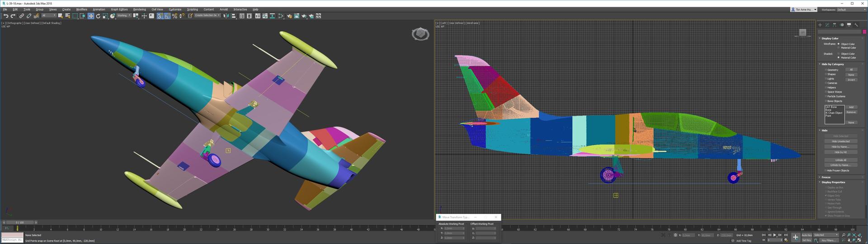Open the Select by Name tool
868x244 pixels.
pyautogui.click(x=67, y=16)
